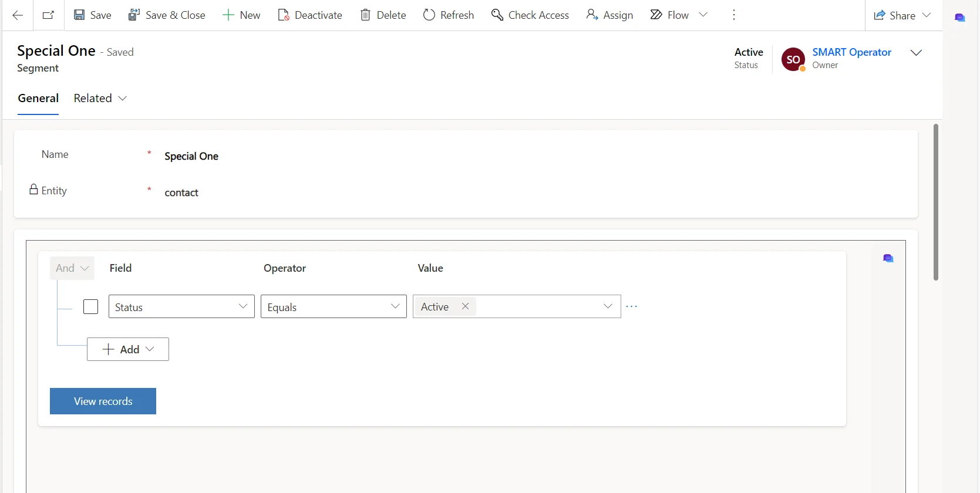Open the chat icon at top right

[x=959, y=18]
